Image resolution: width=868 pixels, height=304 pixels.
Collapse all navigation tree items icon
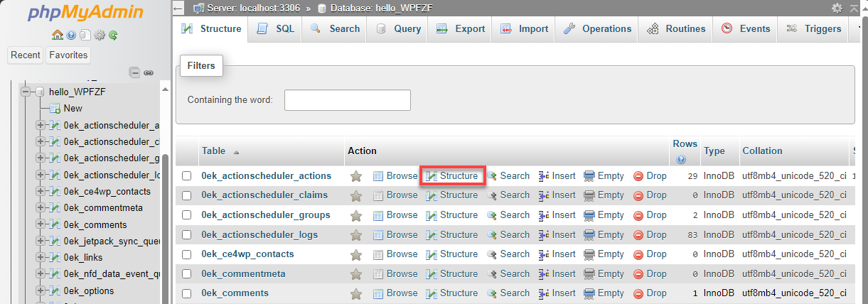[x=134, y=72]
